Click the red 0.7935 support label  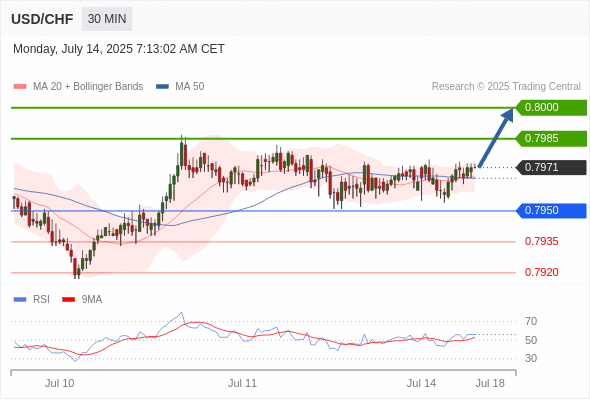[541, 242]
